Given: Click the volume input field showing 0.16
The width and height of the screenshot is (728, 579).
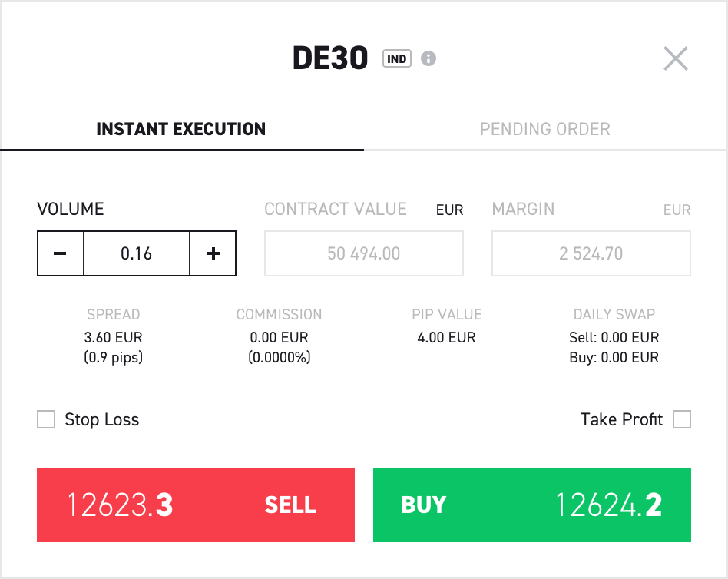Looking at the screenshot, I should [137, 253].
